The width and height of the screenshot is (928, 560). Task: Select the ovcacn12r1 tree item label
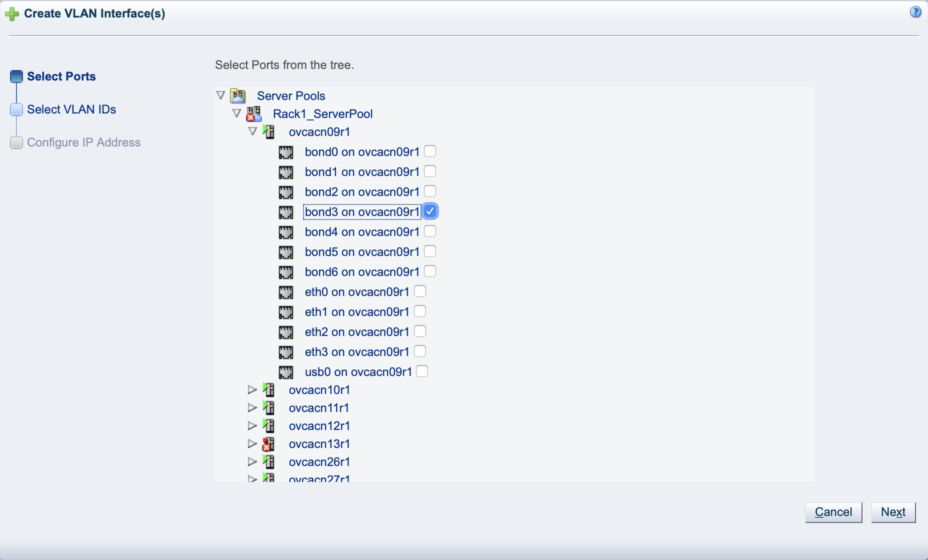pos(319,425)
